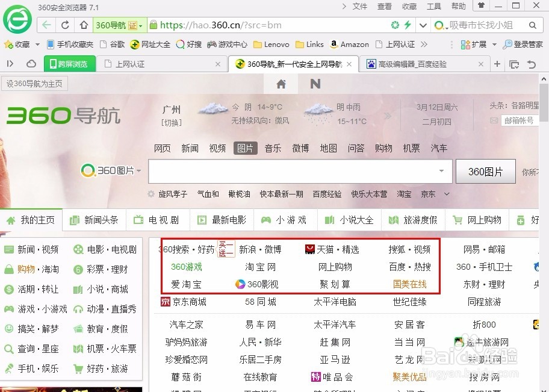The height and width of the screenshot is (392, 549).
Task: Click the 邮箱帐号 input field
Action: [520, 120]
